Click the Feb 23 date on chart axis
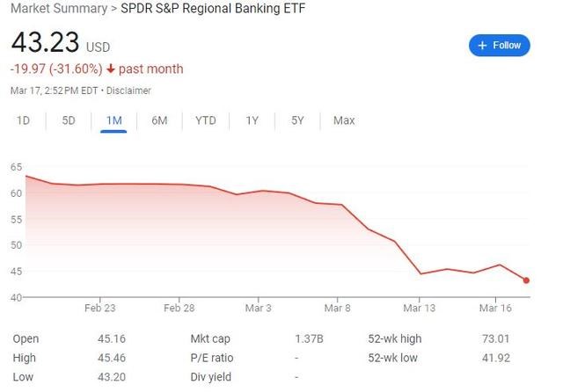This screenshot has width=563, height=392. 100,308
